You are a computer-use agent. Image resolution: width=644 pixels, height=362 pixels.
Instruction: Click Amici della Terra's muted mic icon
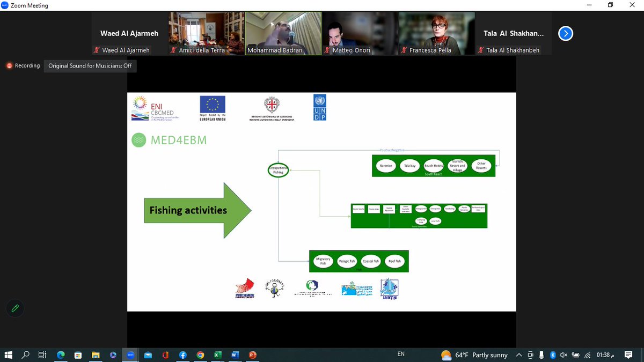(x=174, y=50)
